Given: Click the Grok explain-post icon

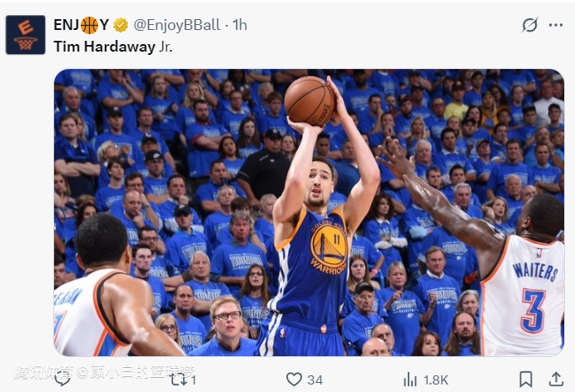Looking at the screenshot, I should pyautogui.click(x=529, y=25).
